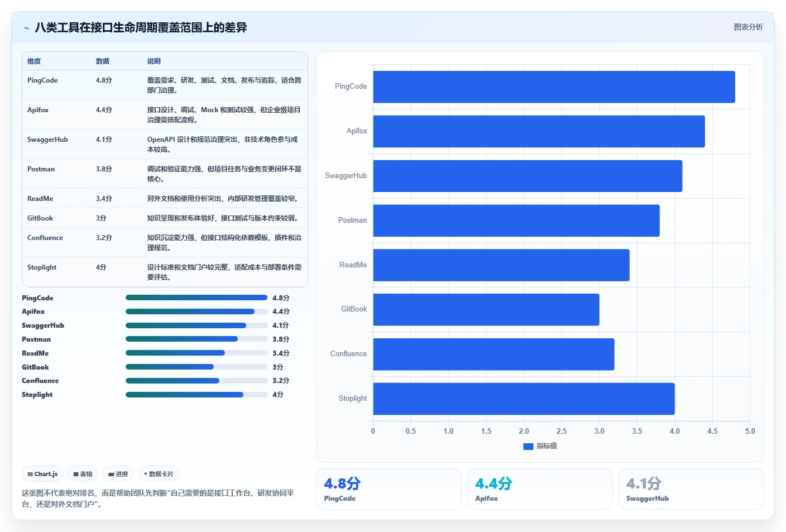Toggle the 指标值 legend item
The width and height of the screenshot is (786, 532).
click(540, 446)
